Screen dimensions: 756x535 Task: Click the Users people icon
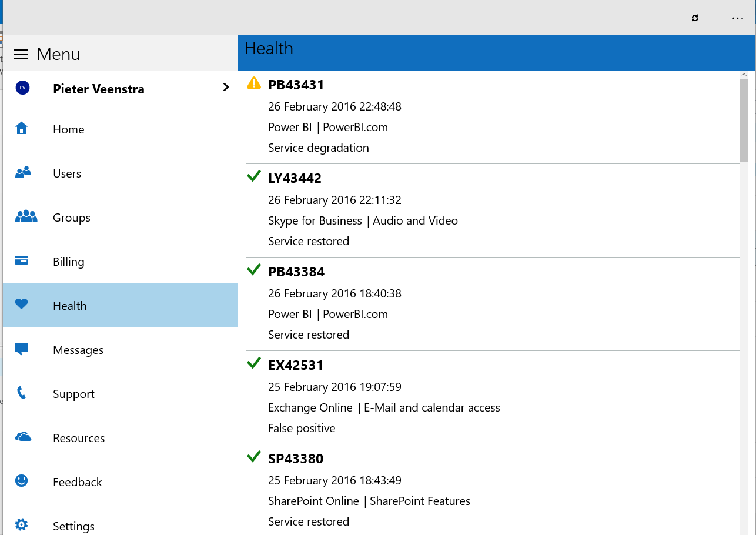click(23, 172)
